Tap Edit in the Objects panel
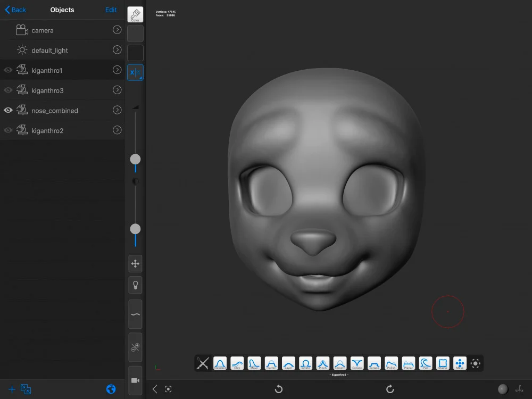The height and width of the screenshot is (399, 532). (x=111, y=10)
